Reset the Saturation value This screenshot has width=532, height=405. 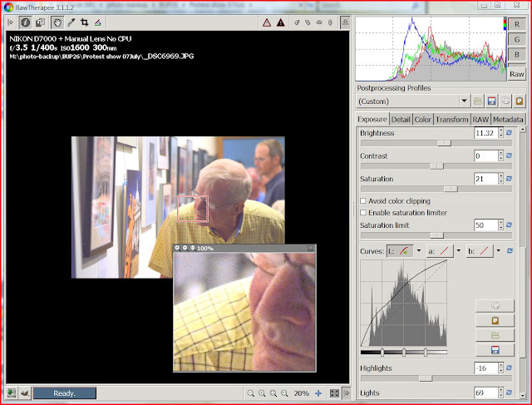coord(509,179)
